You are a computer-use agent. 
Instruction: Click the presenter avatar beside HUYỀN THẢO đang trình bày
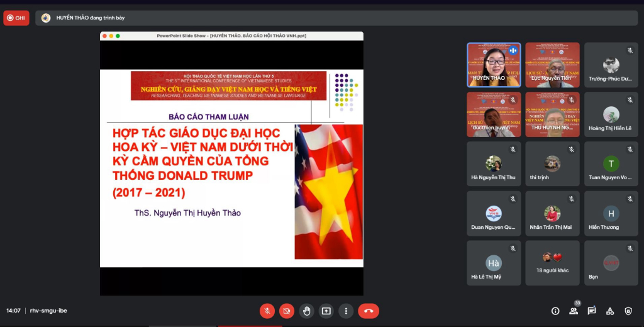tap(46, 18)
